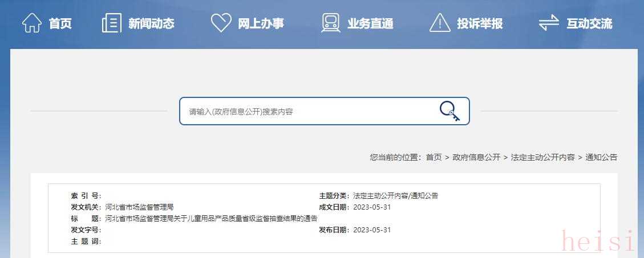Go to 网上办事 in the top navigation
The height and width of the screenshot is (258, 644).
261,23
